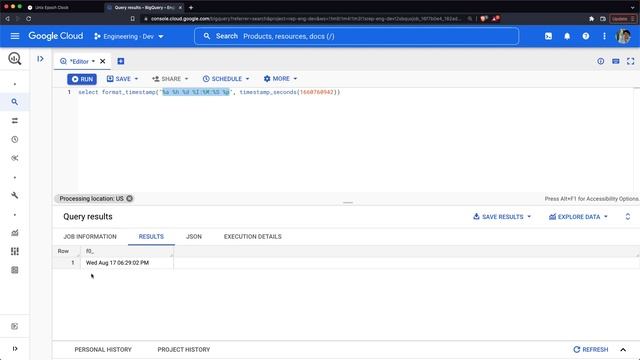Open the wrench administration icon in sidebar

[15, 196]
